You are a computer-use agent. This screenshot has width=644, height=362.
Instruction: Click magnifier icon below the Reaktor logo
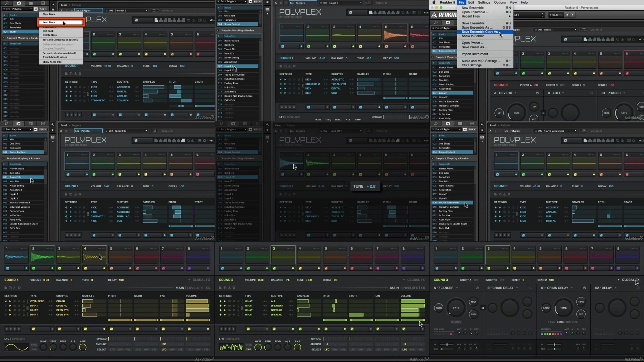(x=436, y=23)
